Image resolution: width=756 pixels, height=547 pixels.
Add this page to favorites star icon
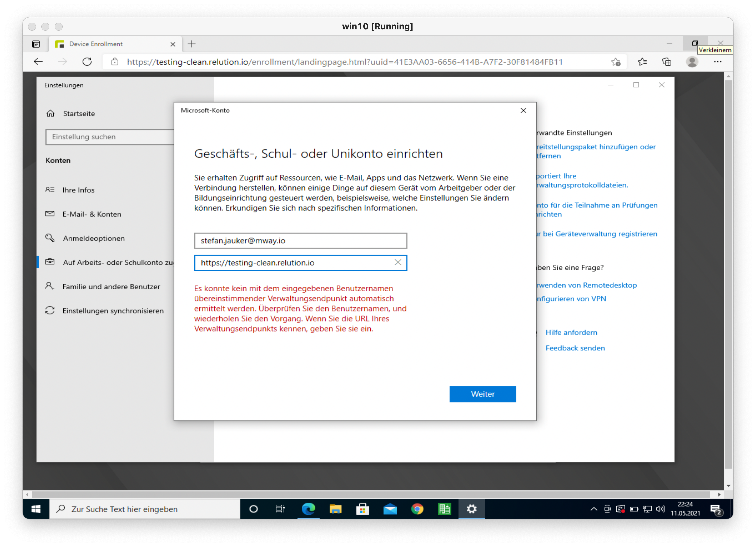(x=615, y=62)
